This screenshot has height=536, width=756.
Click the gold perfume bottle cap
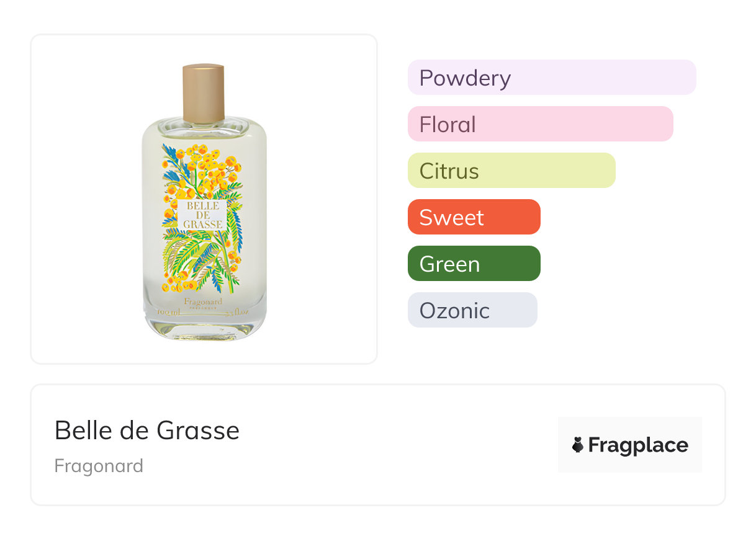coord(204,93)
